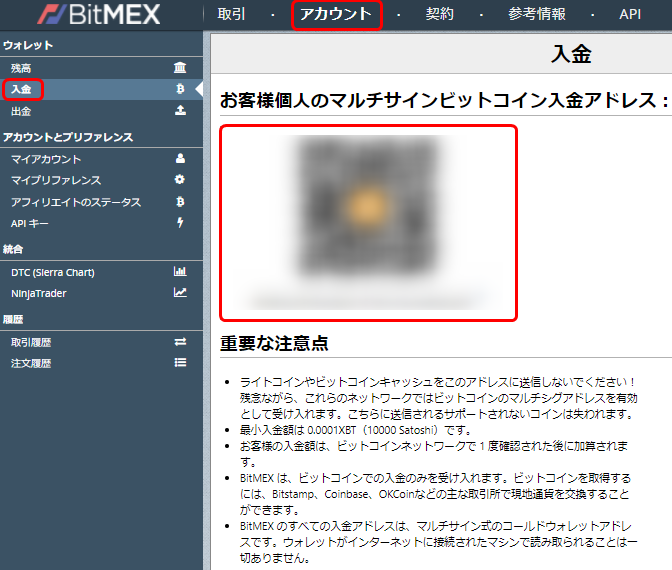
Task: Open API キー page
Action: click(30, 223)
